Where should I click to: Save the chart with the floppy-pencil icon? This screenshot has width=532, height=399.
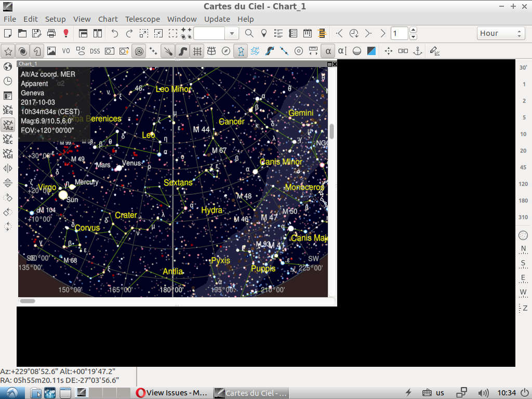point(37,33)
